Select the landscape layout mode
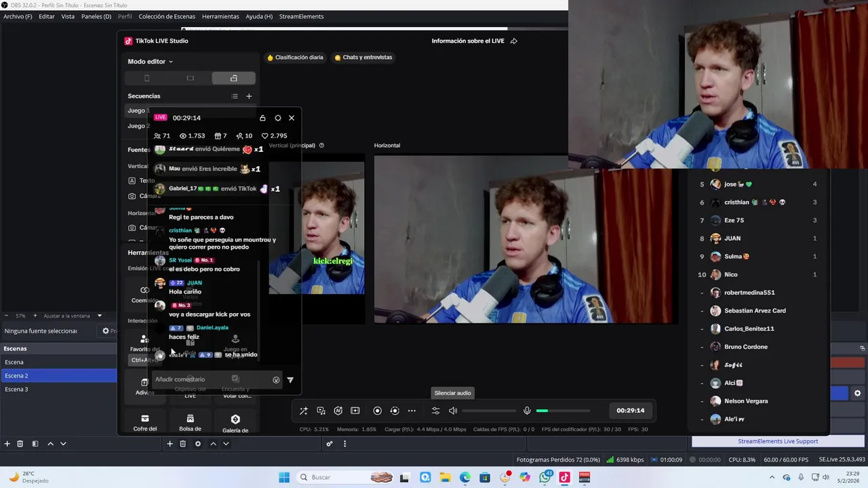Viewport: 868px width, 488px height. [x=190, y=79]
